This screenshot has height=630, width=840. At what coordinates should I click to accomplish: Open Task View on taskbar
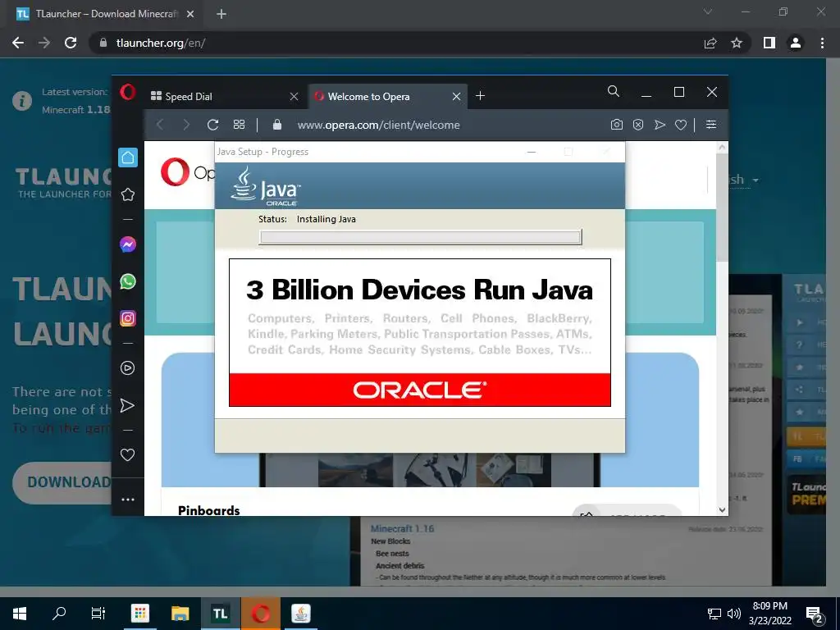[x=98, y=614]
